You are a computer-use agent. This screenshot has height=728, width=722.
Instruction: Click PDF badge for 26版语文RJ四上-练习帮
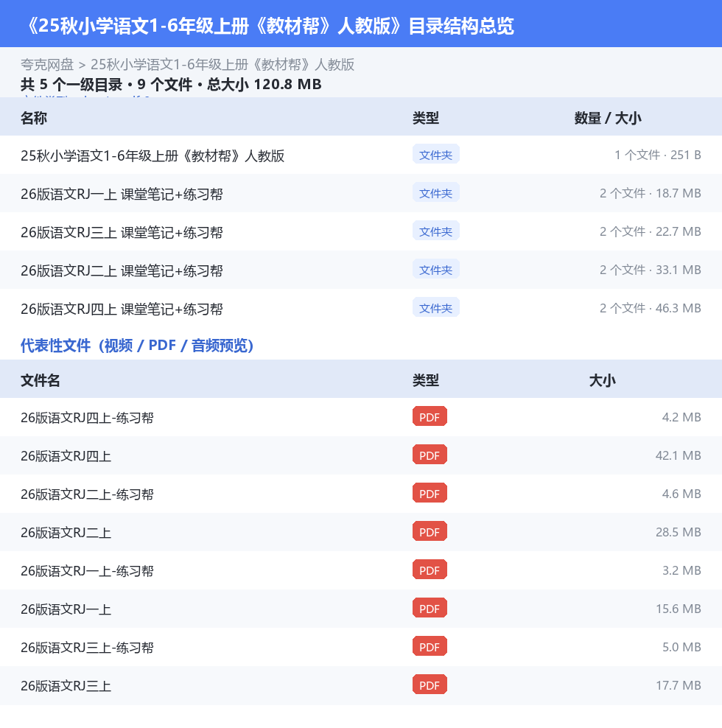tap(430, 416)
